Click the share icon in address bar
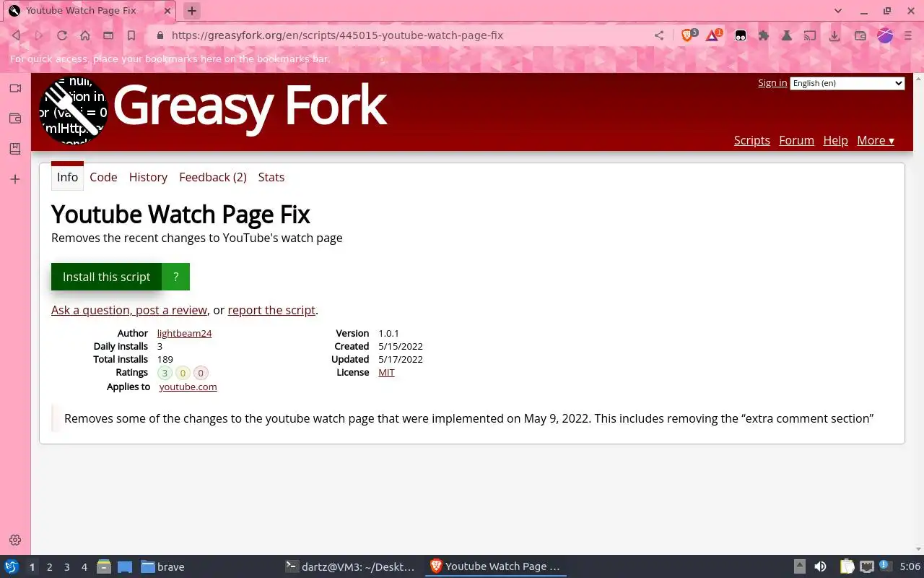This screenshot has width=924, height=578. pyautogui.click(x=659, y=35)
